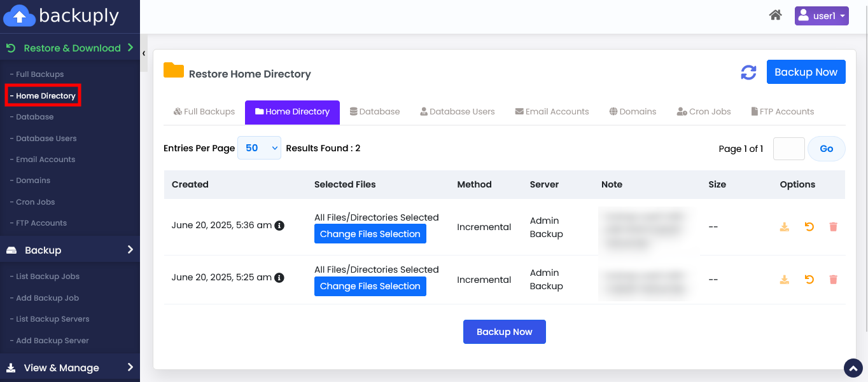This screenshot has height=382, width=868.
Task: Delete the 5:36 am backup
Action: point(833,227)
